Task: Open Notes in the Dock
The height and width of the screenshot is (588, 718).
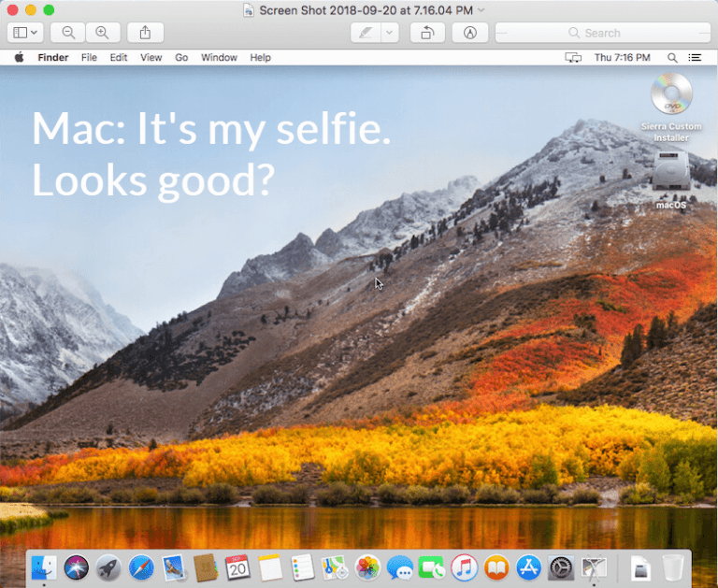Action: point(270,567)
